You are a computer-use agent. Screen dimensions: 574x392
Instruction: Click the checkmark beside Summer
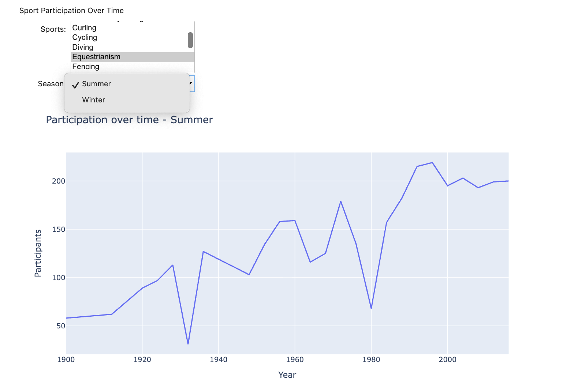point(75,85)
